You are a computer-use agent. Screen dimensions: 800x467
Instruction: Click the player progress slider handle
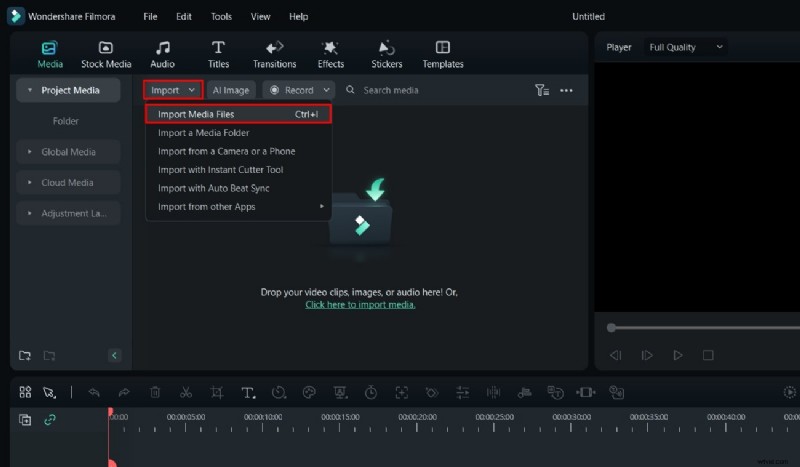pos(611,328)
